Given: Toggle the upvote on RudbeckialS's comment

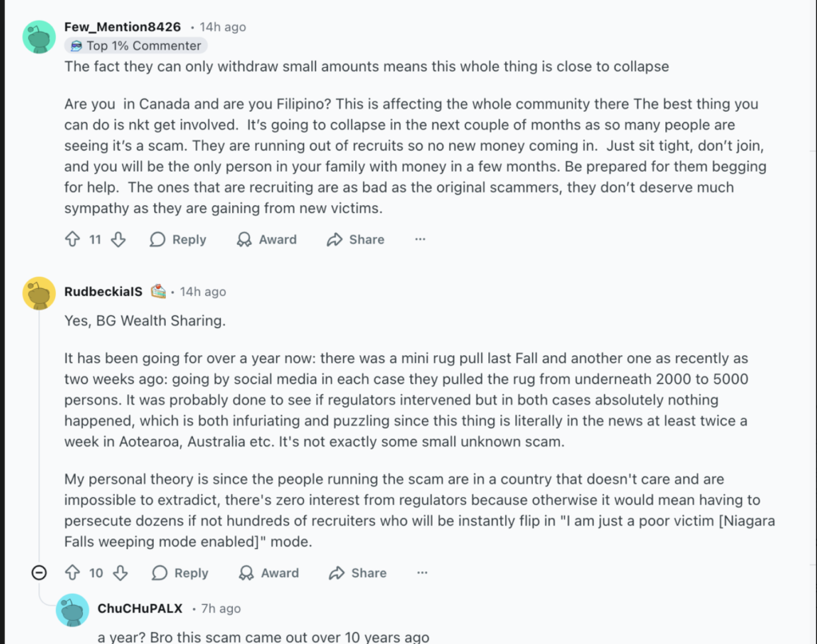Looking at the screenshot, I should 74,572.
